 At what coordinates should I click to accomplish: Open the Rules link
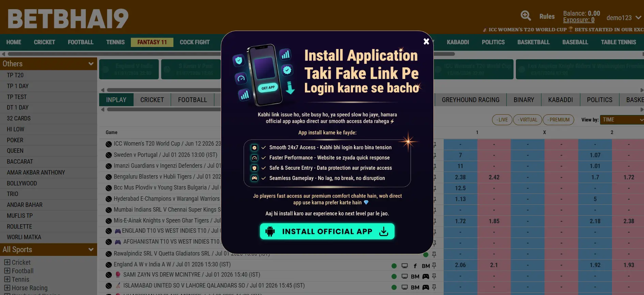tap(547, 16)
